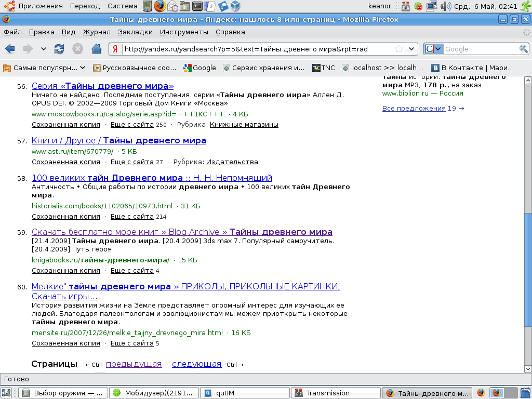Bookmark this page with the star
Image resolution: width=532 pixels, height=399 pixels.
point(399,49)
